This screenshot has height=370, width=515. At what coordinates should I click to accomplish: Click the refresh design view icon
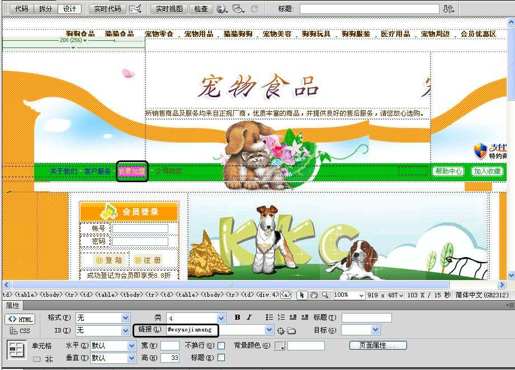(x=254, y=9)
